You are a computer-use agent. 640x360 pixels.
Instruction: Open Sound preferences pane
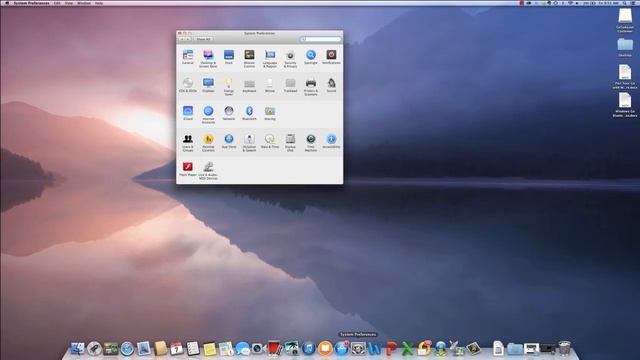coord(331,85)
